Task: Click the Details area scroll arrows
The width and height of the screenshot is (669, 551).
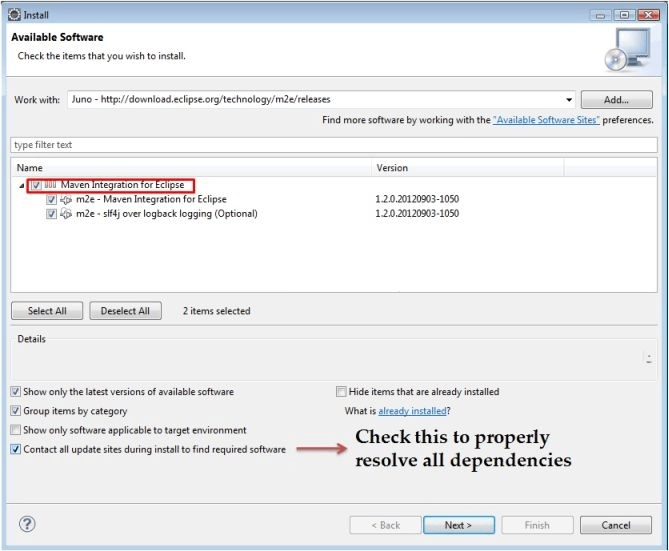Action: pyautogui.click(x=649, y=358)
